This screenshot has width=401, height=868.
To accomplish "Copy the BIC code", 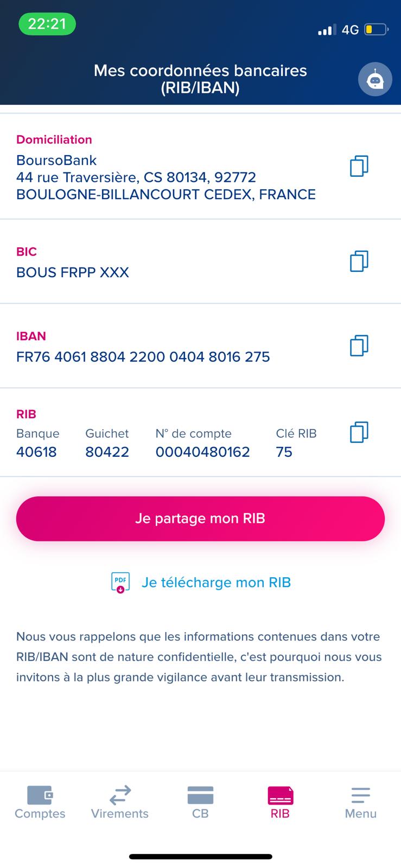I will [359, 261].
